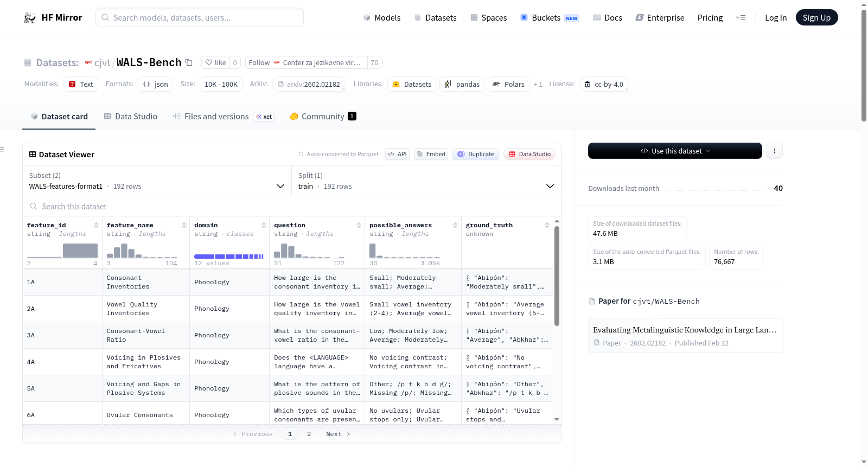
Task: Click the Next page button
Action: point(338,434)
